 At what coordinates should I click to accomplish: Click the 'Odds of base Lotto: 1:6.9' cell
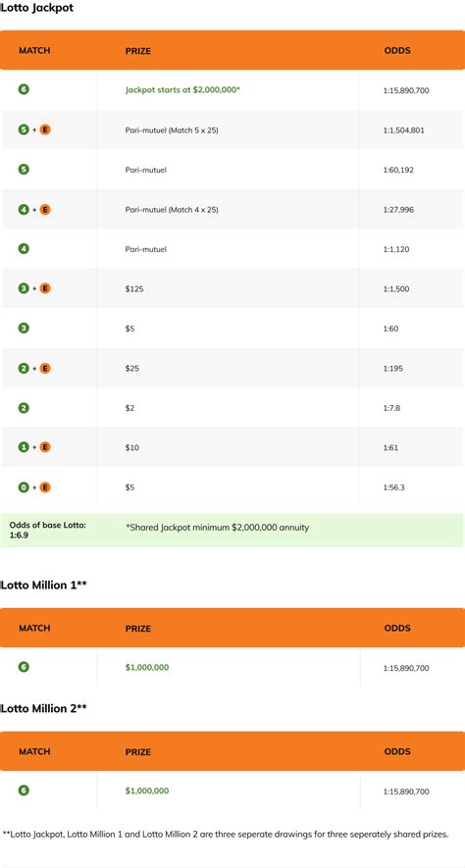click(x=49, y=530)
